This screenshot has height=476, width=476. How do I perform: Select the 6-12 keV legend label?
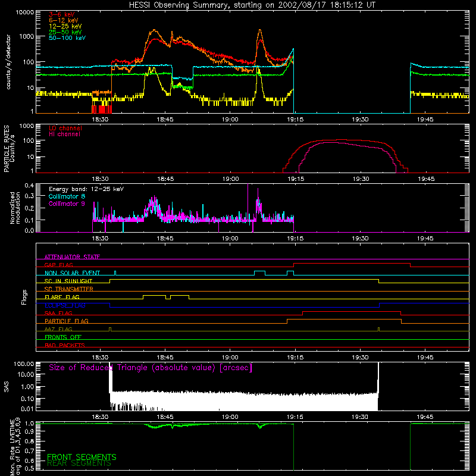[64, 20]
